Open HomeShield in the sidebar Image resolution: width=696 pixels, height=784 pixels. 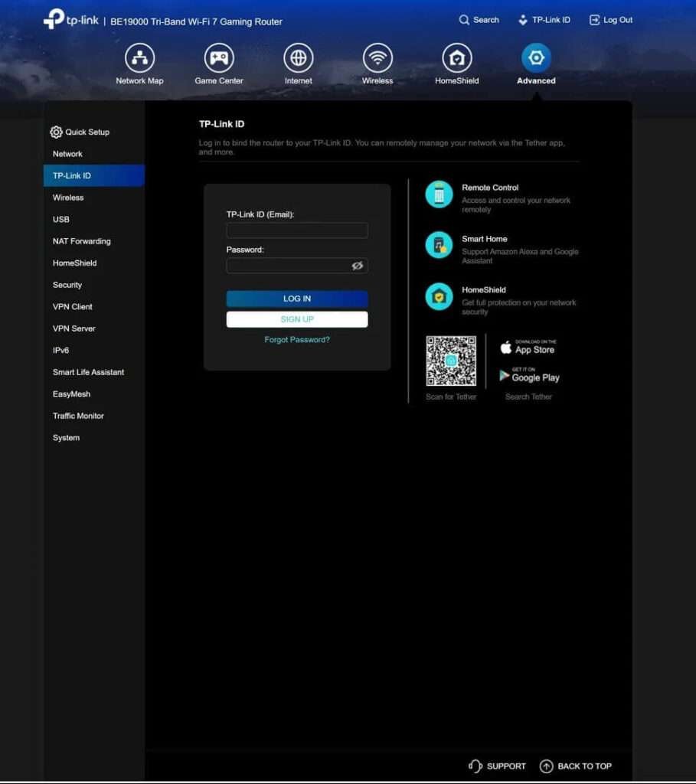(94, 263)
